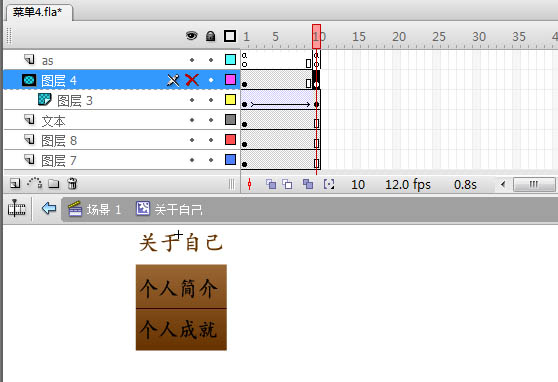Select 关于自己 symbol in breadcrumb

coord(169,209)
